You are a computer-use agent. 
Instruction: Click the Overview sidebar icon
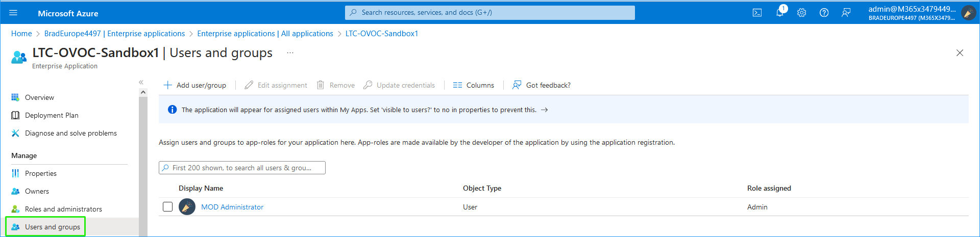click(15, 97)
